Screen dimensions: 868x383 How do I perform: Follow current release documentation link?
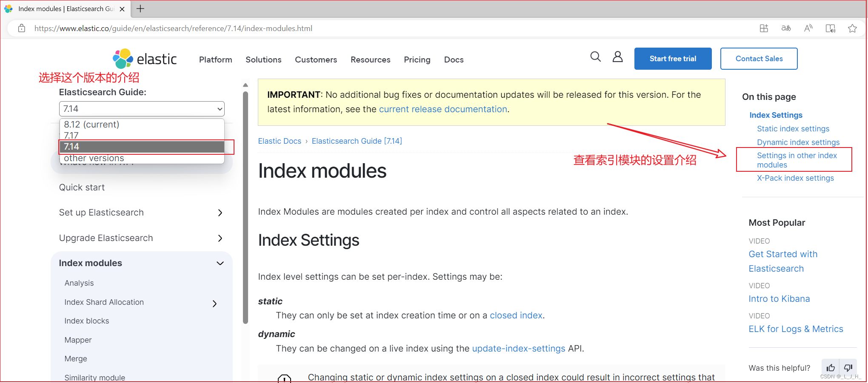point(443,109)
